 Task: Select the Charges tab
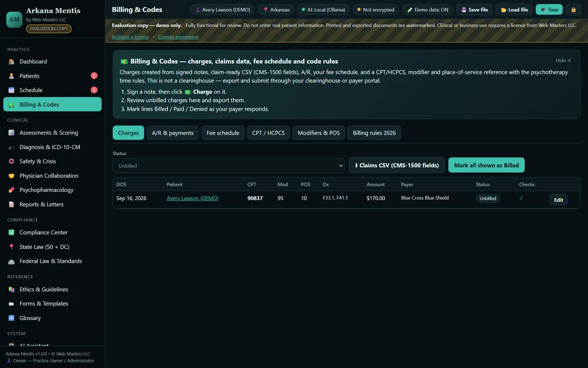pos(128,133)
